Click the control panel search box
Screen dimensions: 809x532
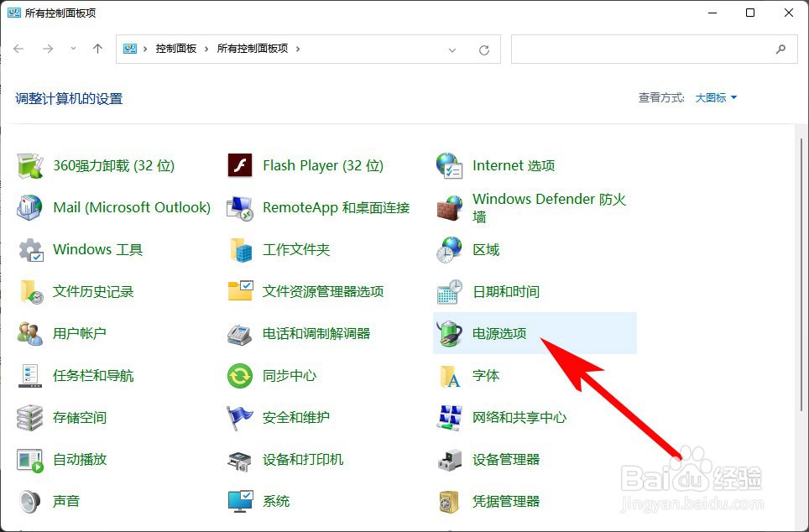click(655, 49)
